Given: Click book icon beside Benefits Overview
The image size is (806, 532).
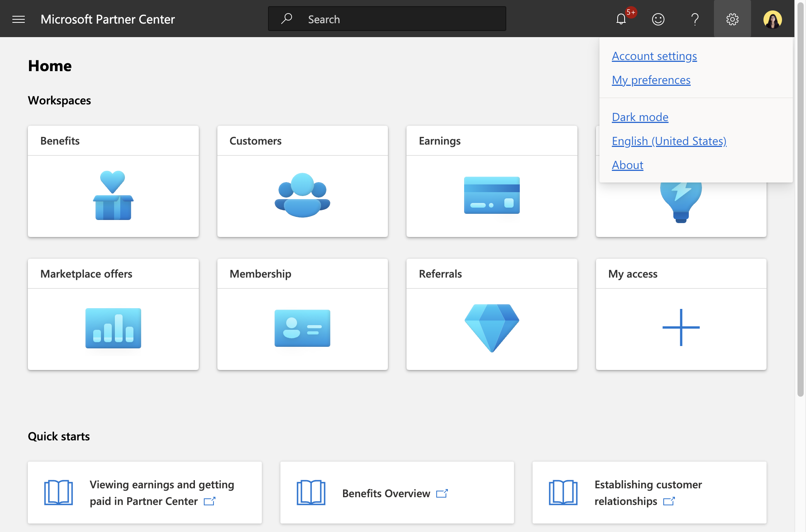Looking at the screenshot, I should tap(311, 493).
